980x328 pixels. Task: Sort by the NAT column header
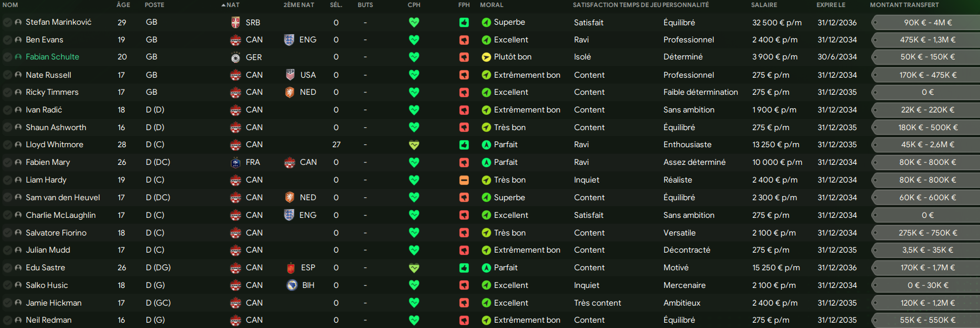pos(232,5)
